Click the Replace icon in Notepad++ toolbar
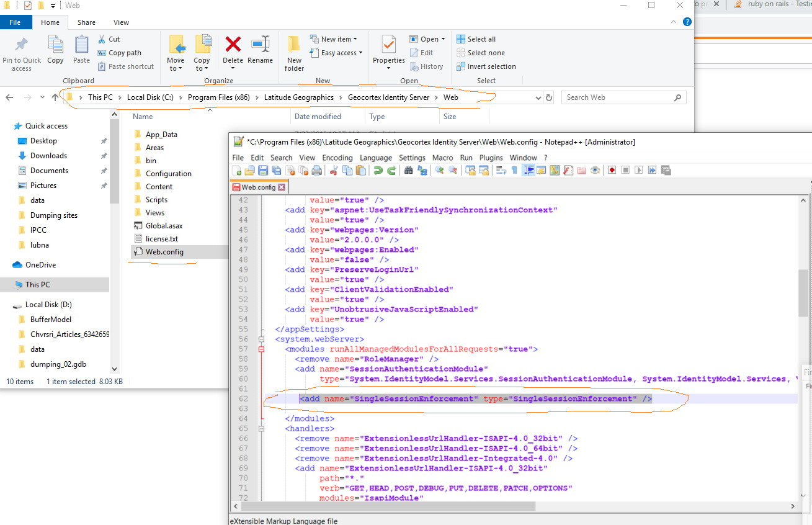This screenshot has width=812, height=525. coord(422,171)
